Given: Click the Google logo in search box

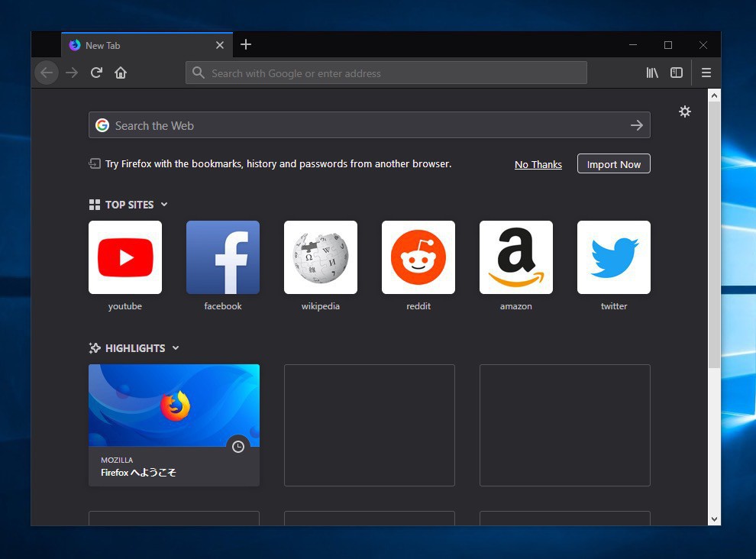Looking at the screenshot, I should (x=102, y=125).
